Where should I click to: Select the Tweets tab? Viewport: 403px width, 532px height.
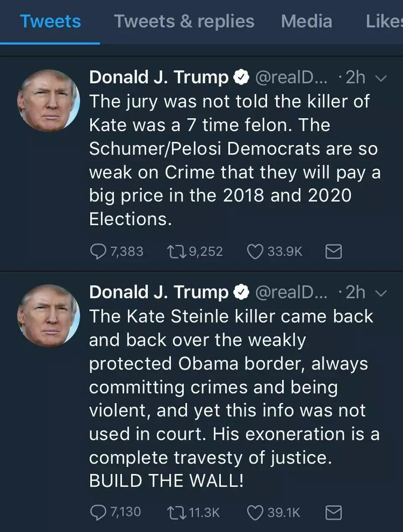(x=50, y=21)
